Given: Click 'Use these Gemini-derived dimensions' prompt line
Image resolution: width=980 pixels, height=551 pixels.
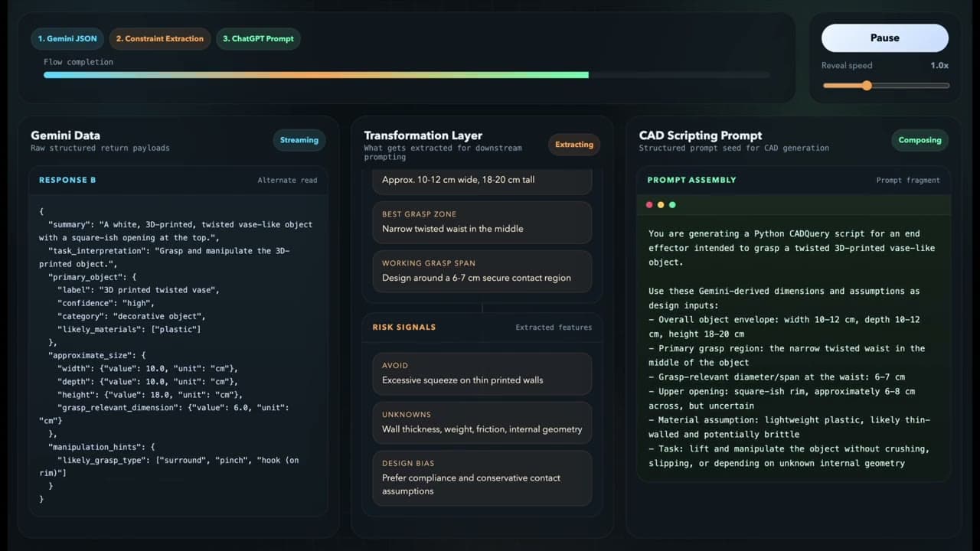Looking at the screenshot, I should click(x=784, y=298).
